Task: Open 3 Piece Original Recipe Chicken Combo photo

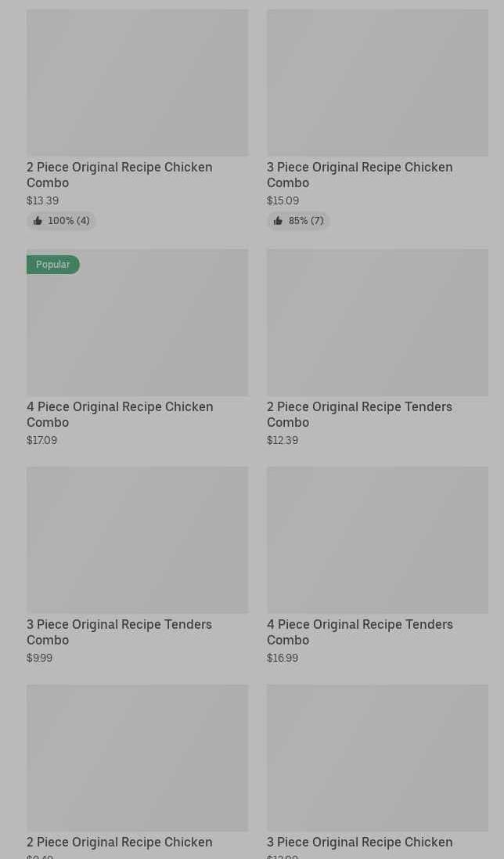Action: tap(377, 82)
